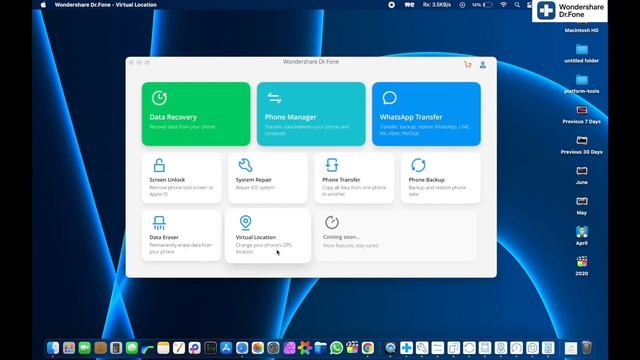Open Spotlight search in the menu bar

(517, 5)
